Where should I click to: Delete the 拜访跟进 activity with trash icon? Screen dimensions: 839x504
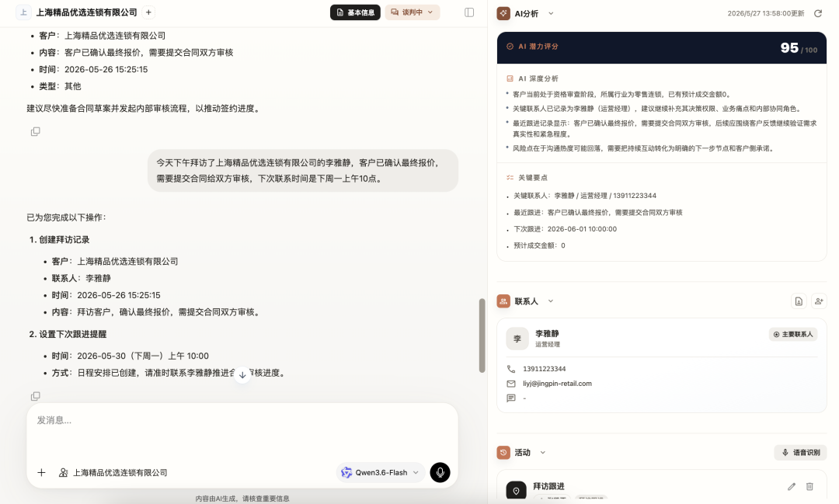pyautogui.click(x=809, y=486)
